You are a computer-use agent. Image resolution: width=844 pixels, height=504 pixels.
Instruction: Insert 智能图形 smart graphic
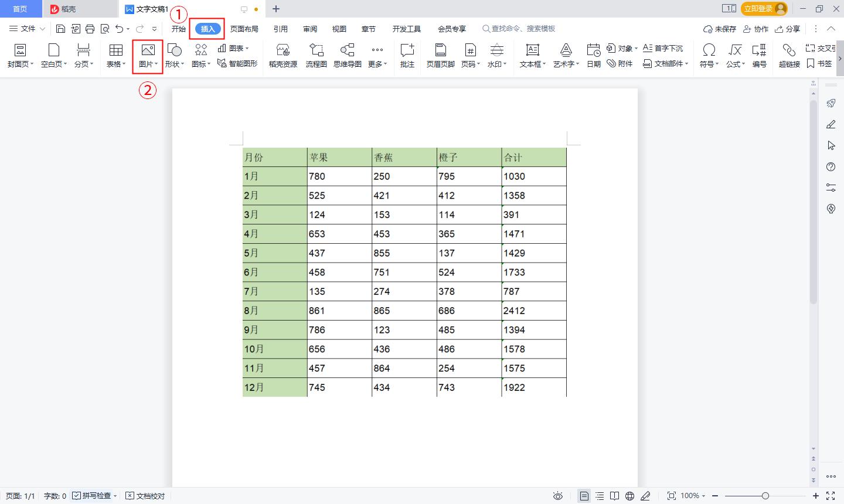(237, 63)
